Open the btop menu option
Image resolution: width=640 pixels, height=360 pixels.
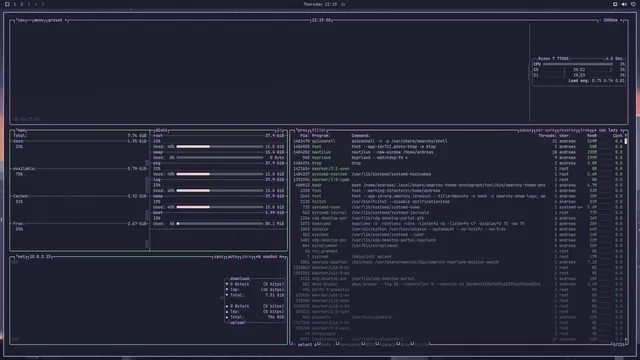39,20
